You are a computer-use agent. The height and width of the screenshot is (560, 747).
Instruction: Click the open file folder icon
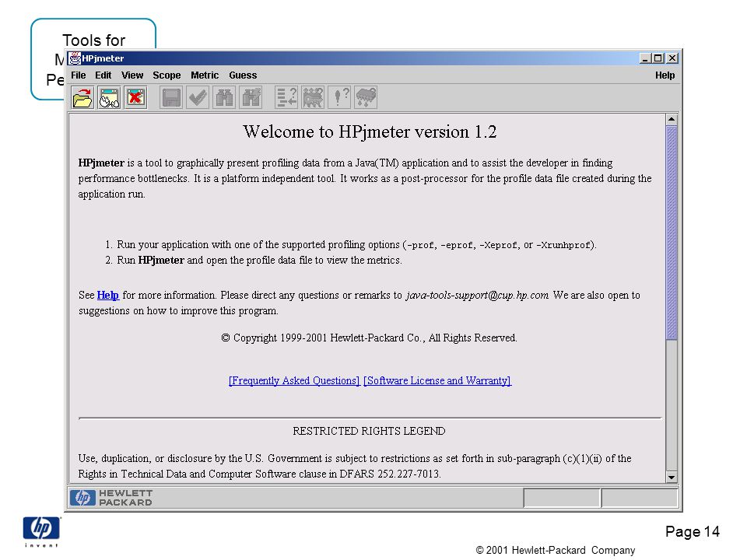pyautogui.click(x=83, y=98)
